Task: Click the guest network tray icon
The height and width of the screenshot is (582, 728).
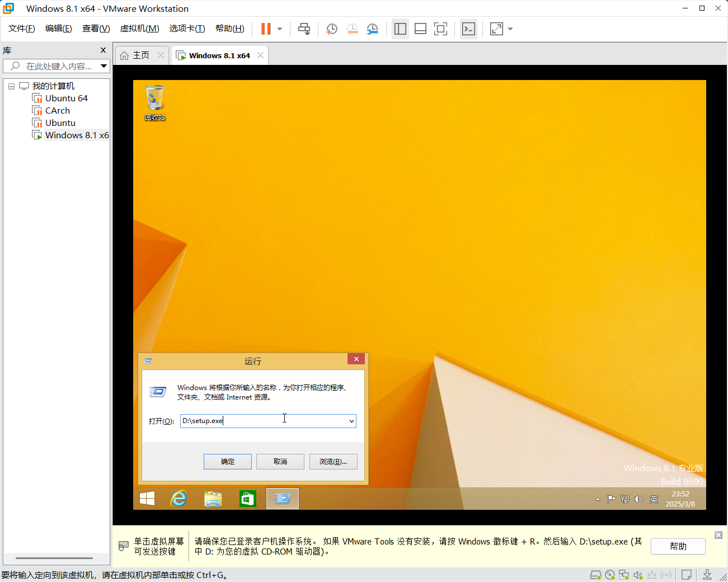Action: click(x=625, y=499)
